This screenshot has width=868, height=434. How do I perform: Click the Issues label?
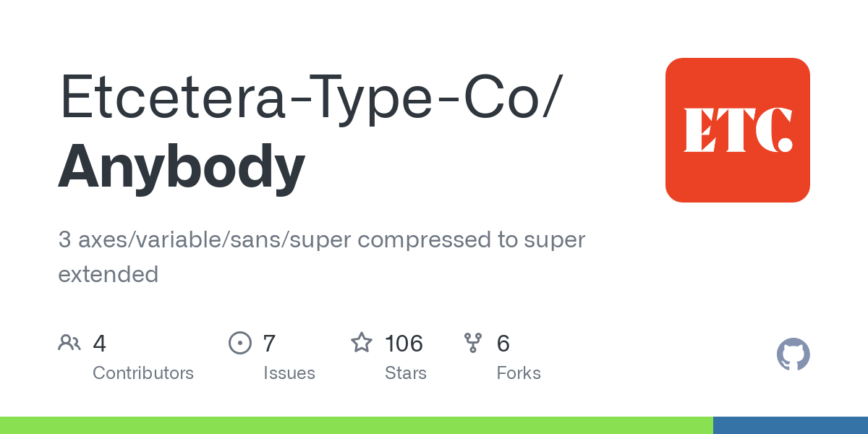(289, 373)
